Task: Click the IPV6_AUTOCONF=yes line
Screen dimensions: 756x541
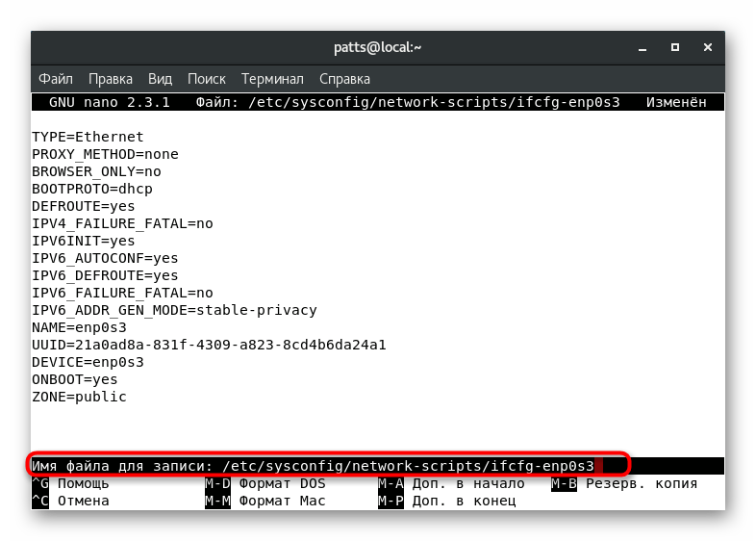Action: tap(105, 258)
